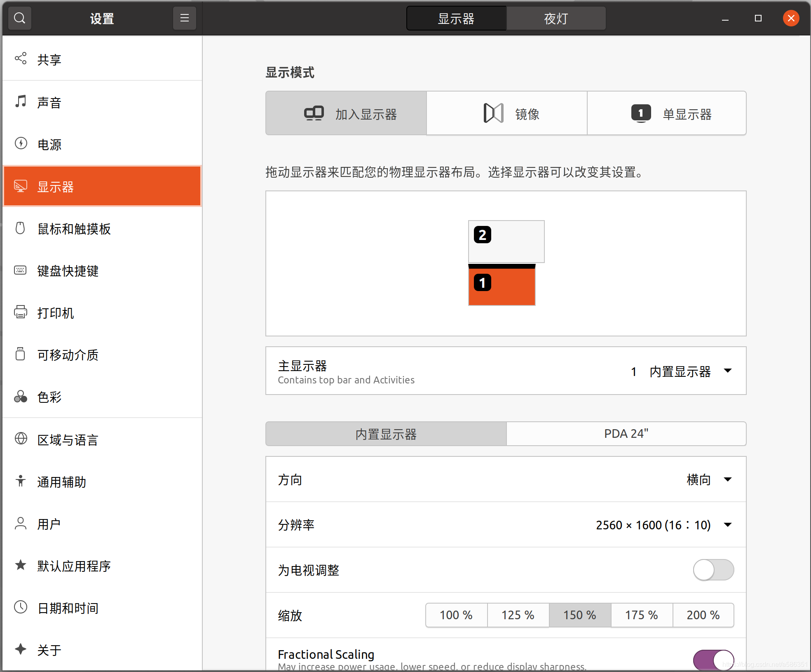Viewport: 811px width, 672px height.
Task: Select orange monitor 1 in layout preview
Action: point(502,285)
